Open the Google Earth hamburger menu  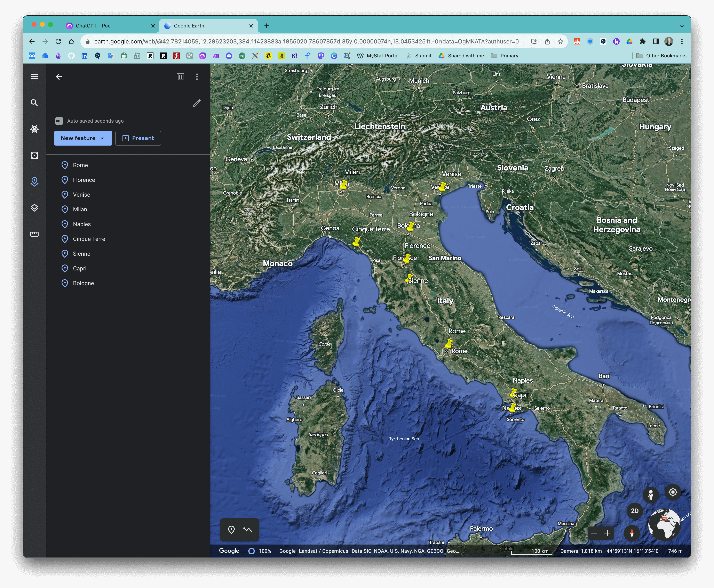pyautogui.click(x=34, y=76)
